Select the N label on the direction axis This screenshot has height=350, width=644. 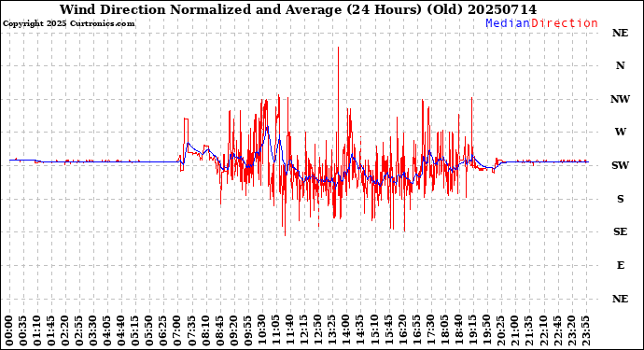[620, 65]
